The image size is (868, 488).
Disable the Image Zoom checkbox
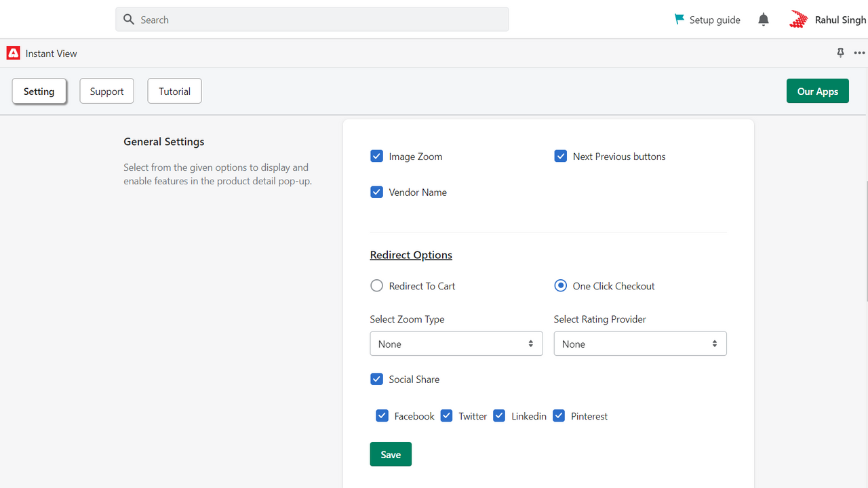tap(376, 156)
